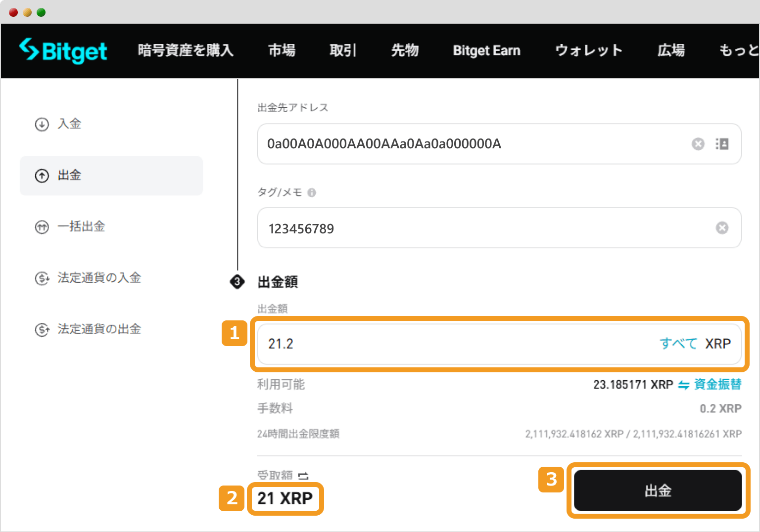Open the 市場 menu in top navigation

tap(281, 51)
